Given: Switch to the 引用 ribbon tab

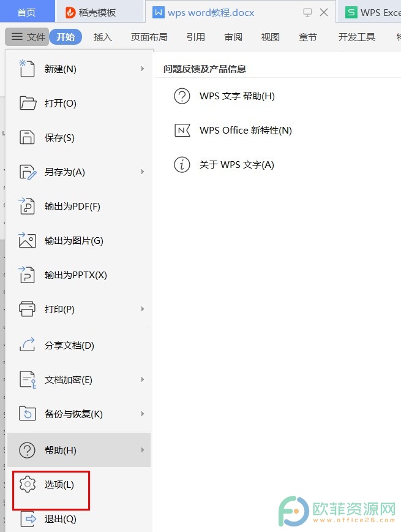Looking at the screenshot, I should tap(195, 37).
